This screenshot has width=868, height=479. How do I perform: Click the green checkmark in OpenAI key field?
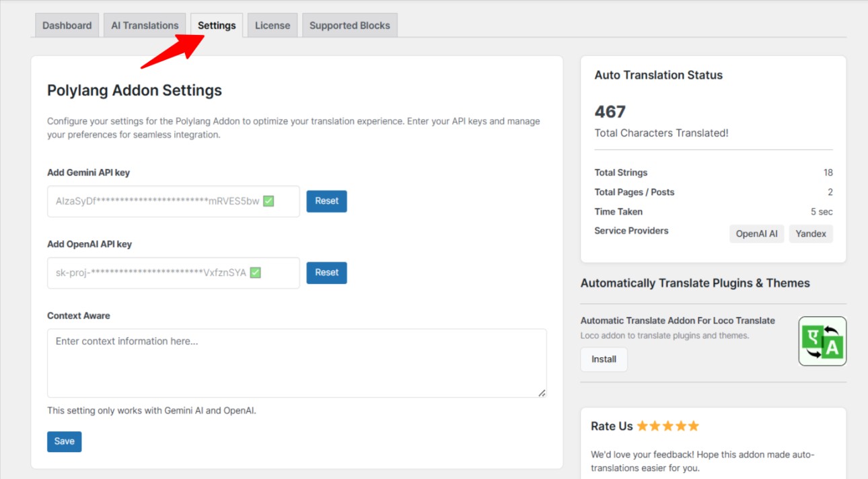pos(255,272)
